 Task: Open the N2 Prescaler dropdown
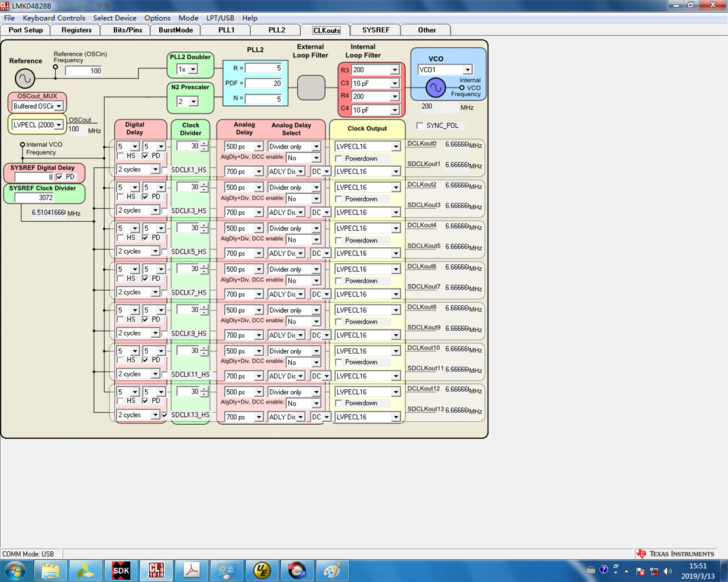pyautogui.click(x=193, y=102)
